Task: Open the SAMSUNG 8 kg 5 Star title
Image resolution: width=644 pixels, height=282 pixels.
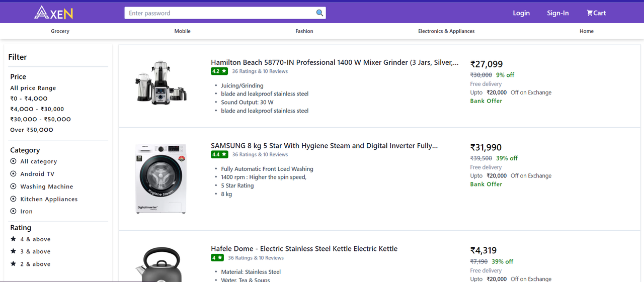Action: (325, 146)
